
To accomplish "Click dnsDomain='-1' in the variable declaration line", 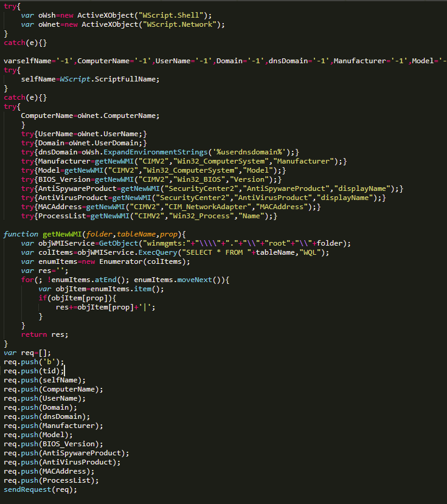I will pos(299,61).
